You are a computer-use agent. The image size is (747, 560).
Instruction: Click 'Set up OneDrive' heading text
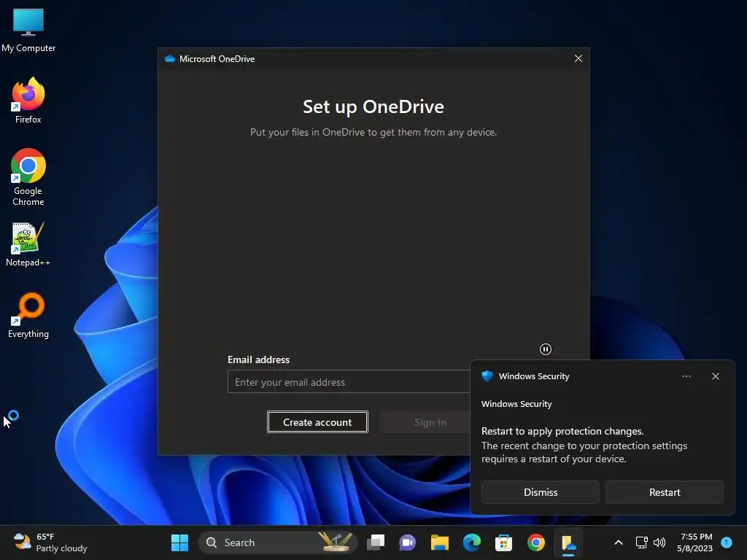373,106
